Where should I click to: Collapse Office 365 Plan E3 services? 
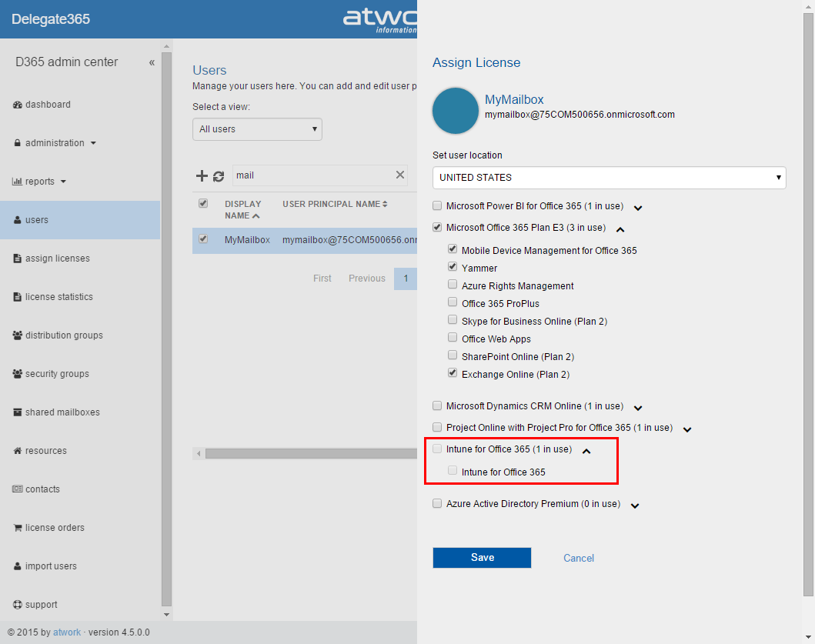tap(620, 229)
